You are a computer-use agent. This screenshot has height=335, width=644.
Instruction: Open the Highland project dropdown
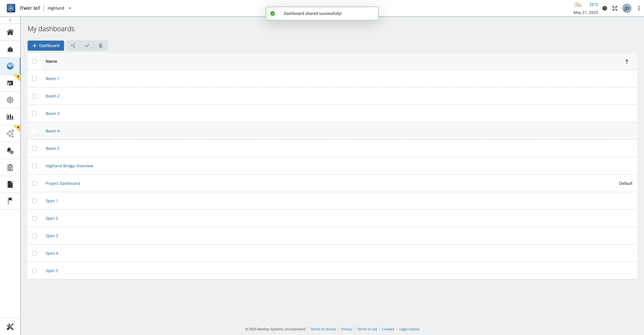click(59, 8)
